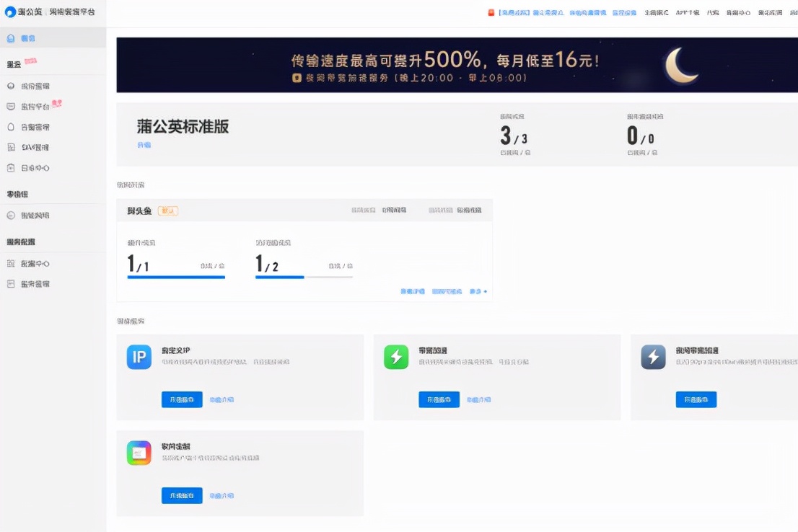Click the dark lightning dedicated bandwidth icon
This screenshot has width=798, height=532.
(x=653, y=357)
